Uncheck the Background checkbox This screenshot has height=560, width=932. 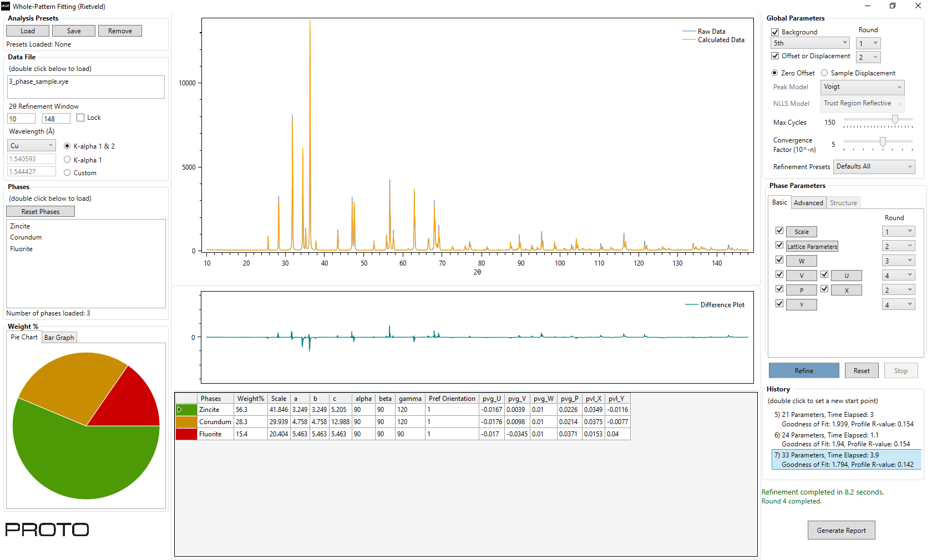click(775, 32)
